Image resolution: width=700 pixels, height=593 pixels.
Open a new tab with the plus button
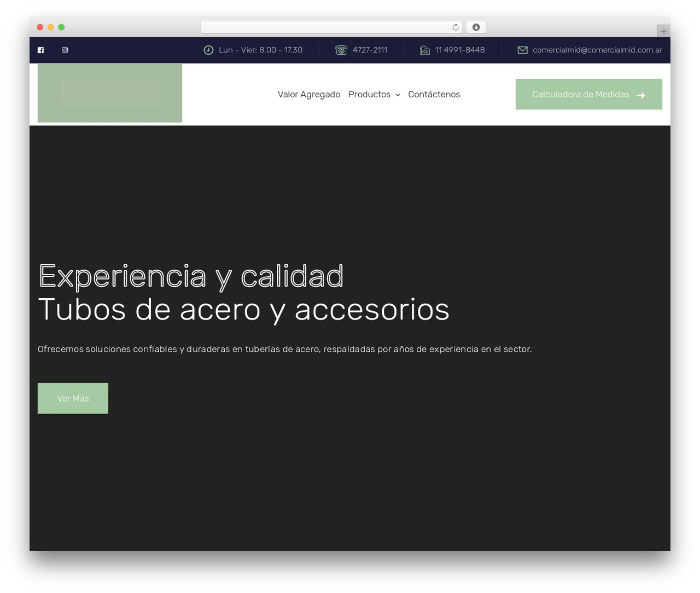coord(663,31)
